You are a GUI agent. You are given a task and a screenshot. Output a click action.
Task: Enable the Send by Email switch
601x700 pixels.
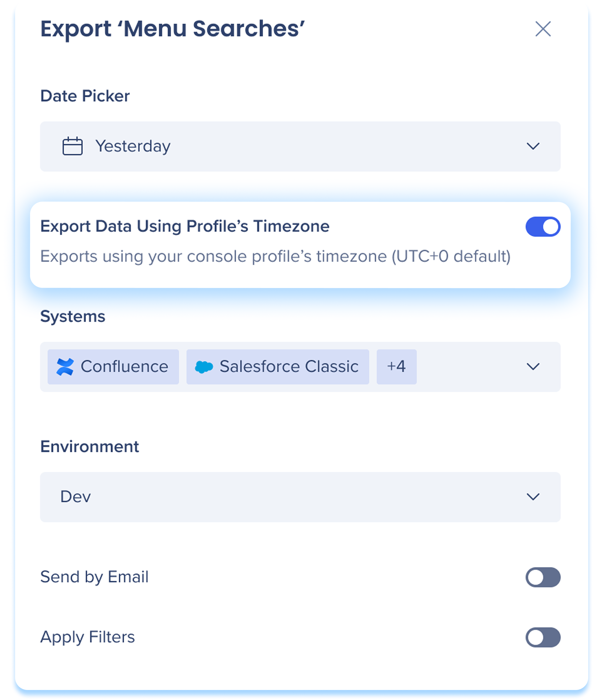pyautogui.click(x=542, y=577)
